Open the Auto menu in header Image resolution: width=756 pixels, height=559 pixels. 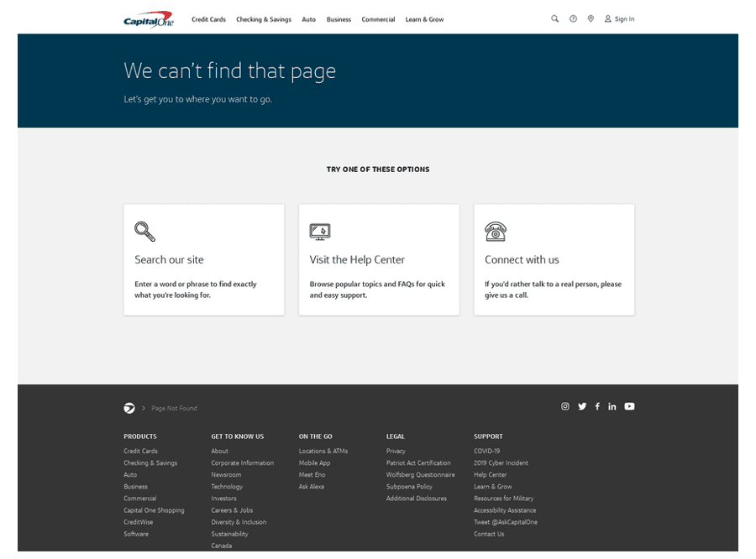(308, 19)
